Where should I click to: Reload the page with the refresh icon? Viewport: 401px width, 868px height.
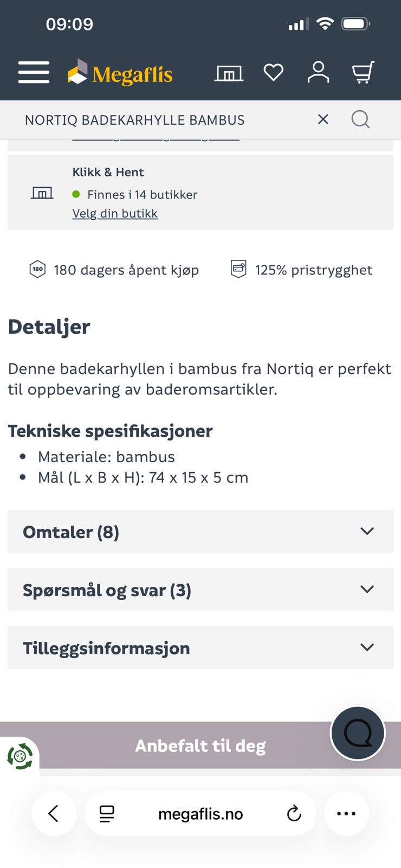click(294, 813)
